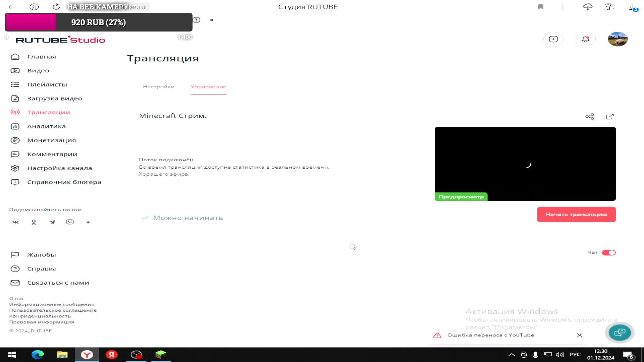The image size is (644, 362).
Task: Click the bookmark icon in browser bar
Action: pos(541,7)
